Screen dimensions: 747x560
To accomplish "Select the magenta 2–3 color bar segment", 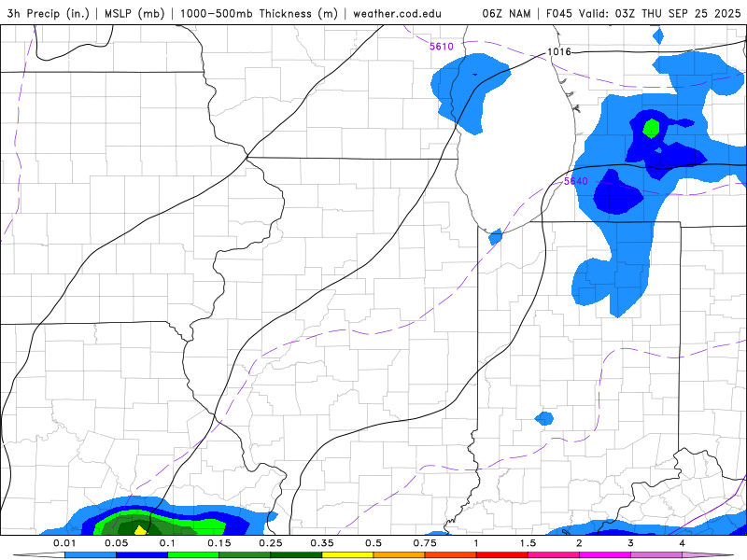I will click(605, 555).
